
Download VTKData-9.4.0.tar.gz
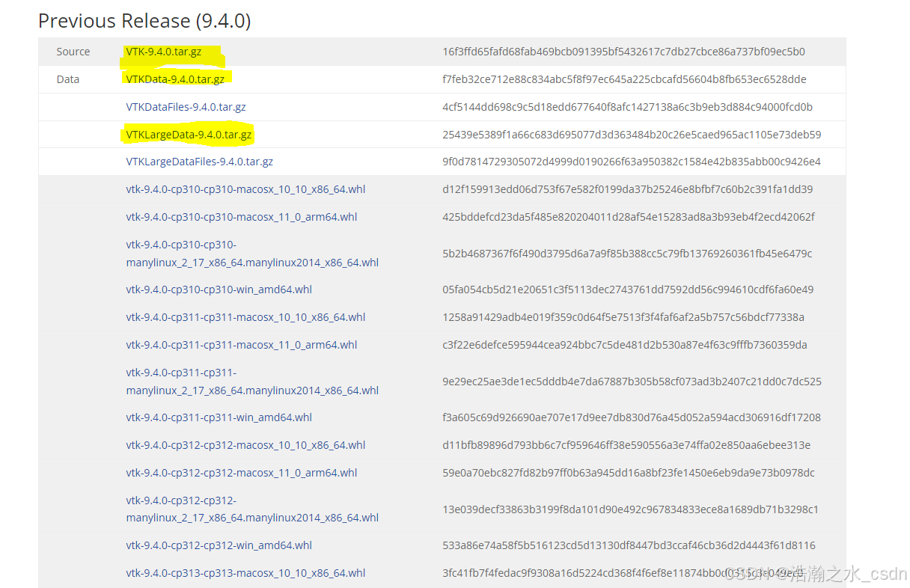coord(175,79)
